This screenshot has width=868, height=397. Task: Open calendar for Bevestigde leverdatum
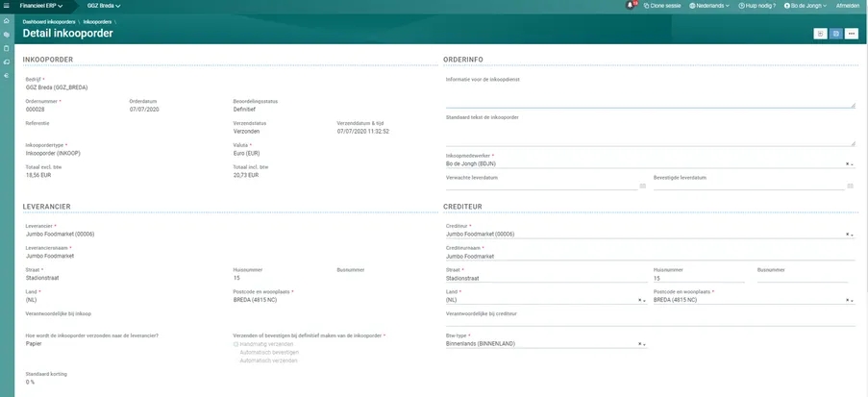point(850,186)
